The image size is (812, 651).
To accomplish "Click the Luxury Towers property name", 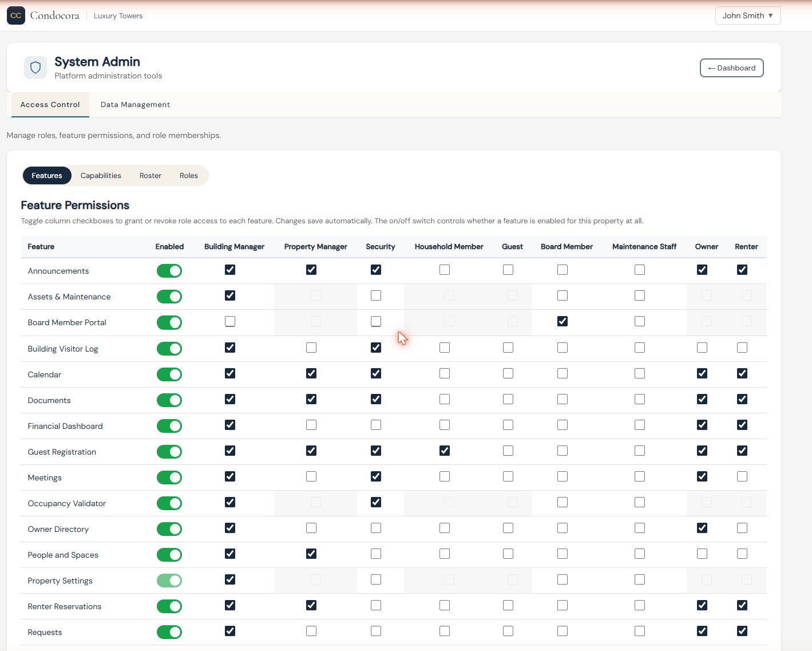I will [118, 16].
